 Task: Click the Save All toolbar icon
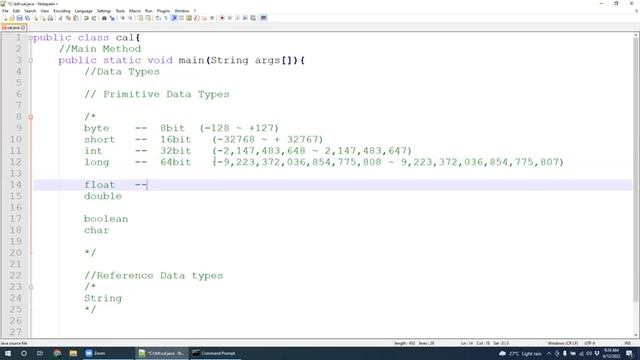(x=27, y=18)
